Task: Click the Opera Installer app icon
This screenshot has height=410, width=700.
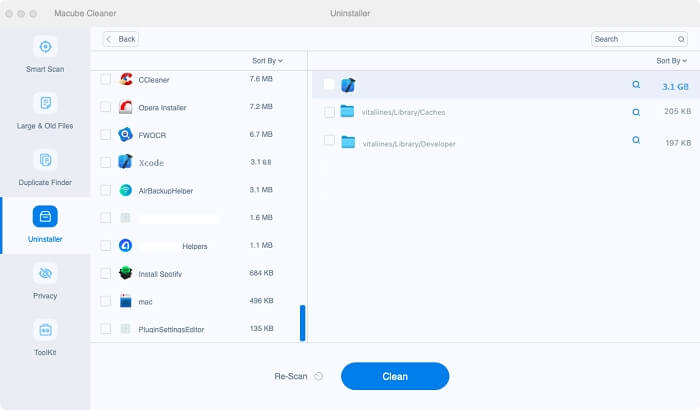Action: click(126, 107)
